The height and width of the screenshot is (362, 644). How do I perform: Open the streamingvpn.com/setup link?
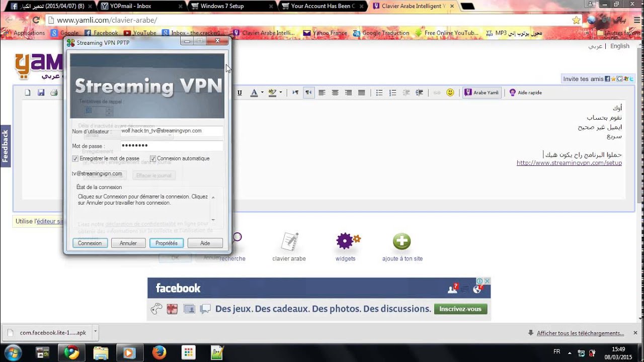(569, 163)
